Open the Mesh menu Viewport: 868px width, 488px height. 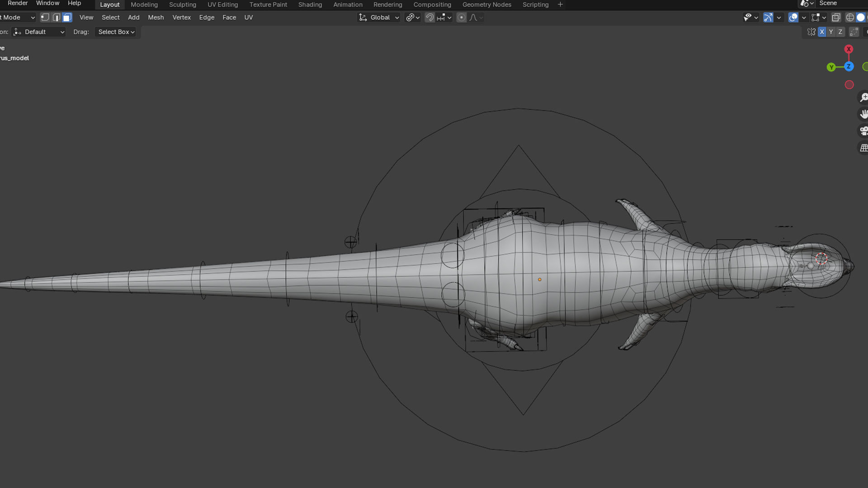click(x=156, y=18)
